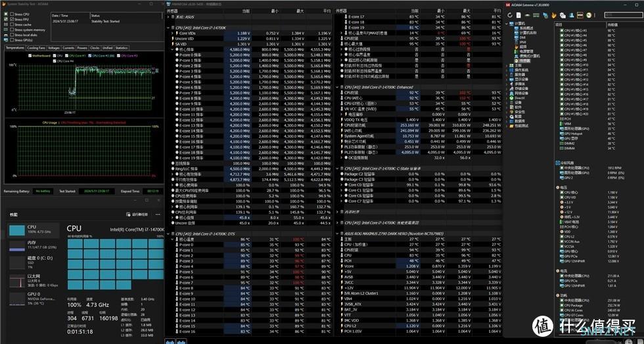The height and width of the screenshot is (344, 644).
Task: Click the person icon in AIDA64 toolbar
Action: 571,15
